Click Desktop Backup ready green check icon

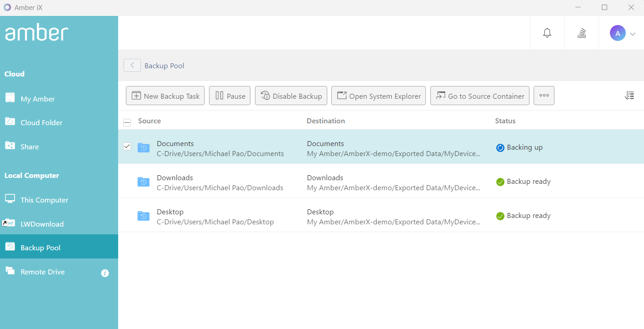coord(500,216)
